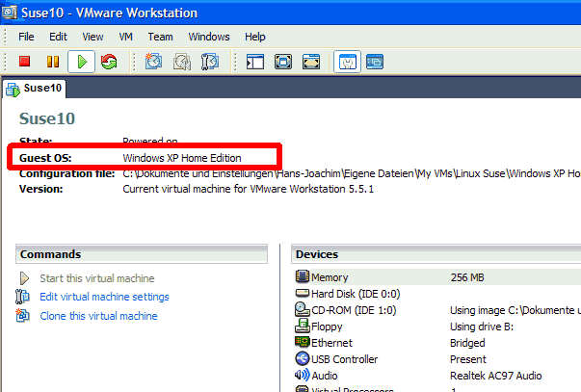Select the Summary view toolbar icon

click(347, 62)
